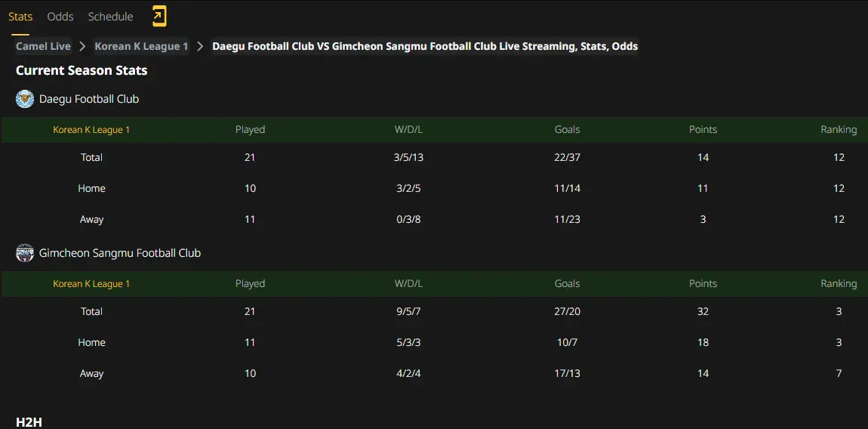The width and height of the screenshot is (868, 429).
Task: Click Gimcheon's Total points value 32
Action: pyautogui.click(x=703, y=311)
